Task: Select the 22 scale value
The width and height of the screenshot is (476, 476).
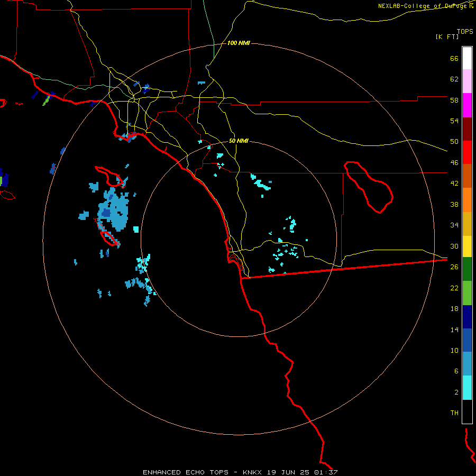Action: (x=454, y=288)
